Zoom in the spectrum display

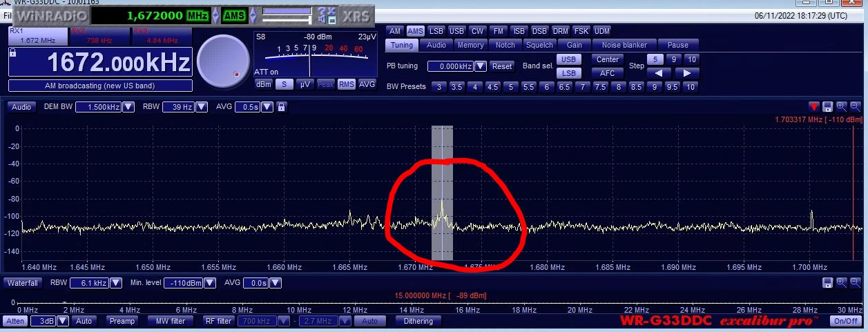point(842,106)
